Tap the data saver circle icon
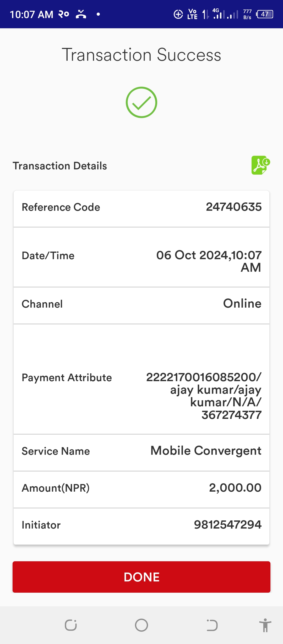Screen dimensions: 283x644 178,14
